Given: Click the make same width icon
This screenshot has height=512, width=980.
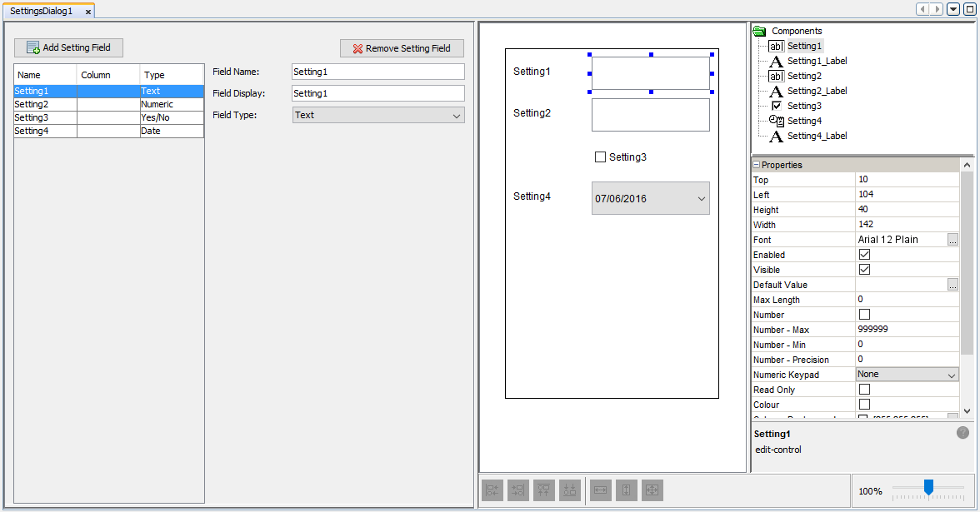Looking at the screenshot, I should [x=599, y=491].
